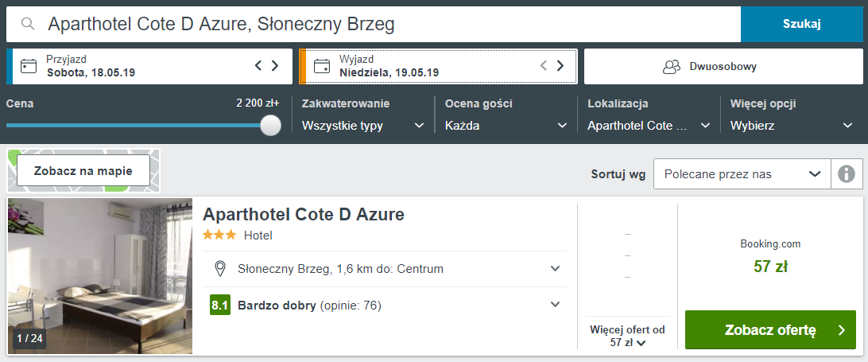The image size is (868, 362).
Task: Click the location pin icon
Action: tap(220, 270)
